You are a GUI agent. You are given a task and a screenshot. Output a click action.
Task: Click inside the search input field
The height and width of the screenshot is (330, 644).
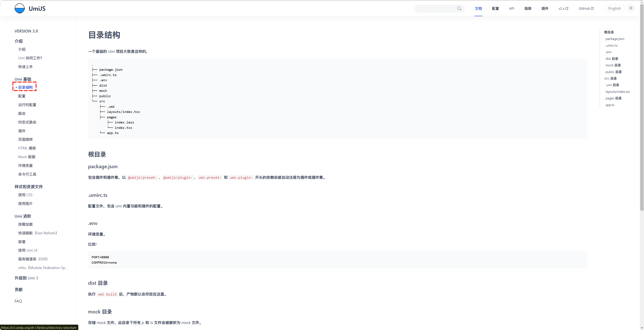click(x=435, y=9)
